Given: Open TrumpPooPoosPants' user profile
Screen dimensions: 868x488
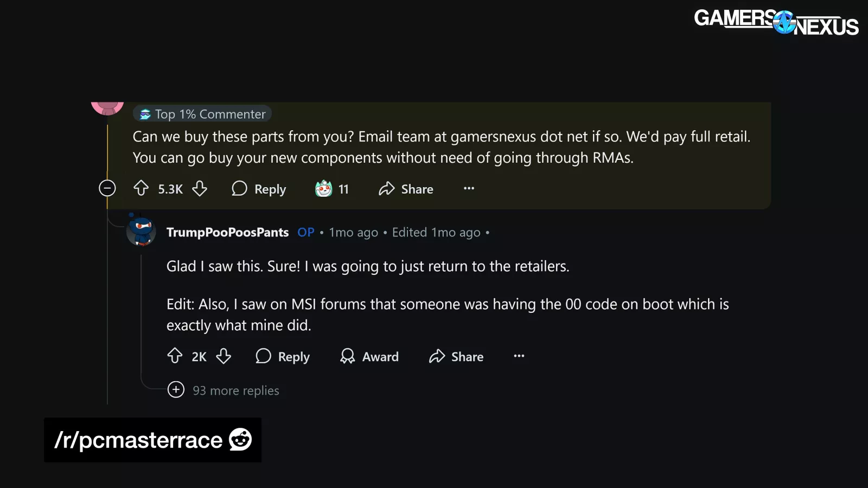Looking at the screenshot, I should coord(227,232).
